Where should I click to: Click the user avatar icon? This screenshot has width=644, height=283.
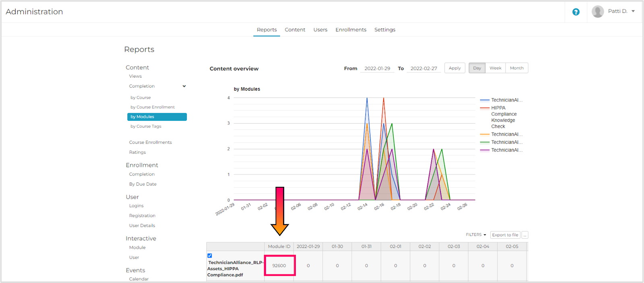(598, 12)
